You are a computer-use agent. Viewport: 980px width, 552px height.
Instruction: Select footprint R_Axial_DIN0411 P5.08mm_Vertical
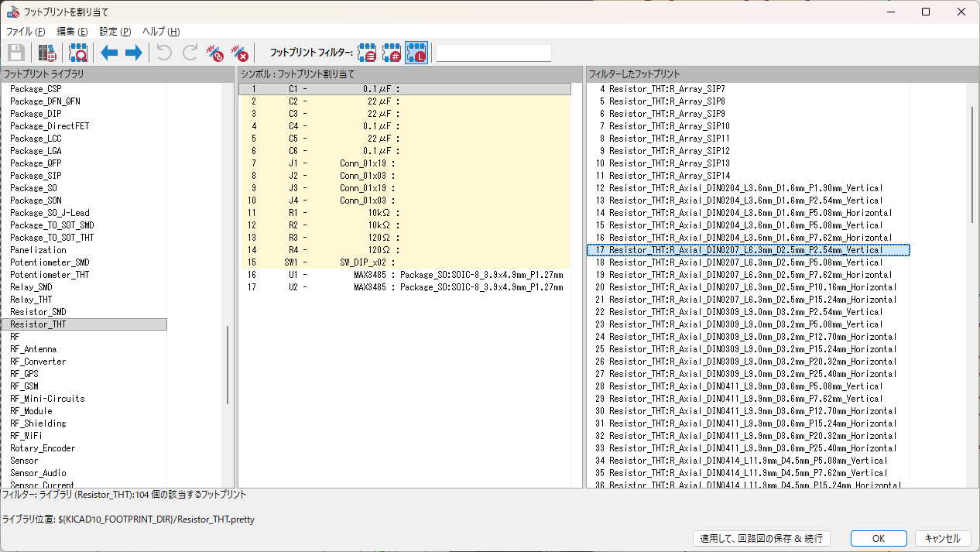pyautogui.click(x=748, y=386)
